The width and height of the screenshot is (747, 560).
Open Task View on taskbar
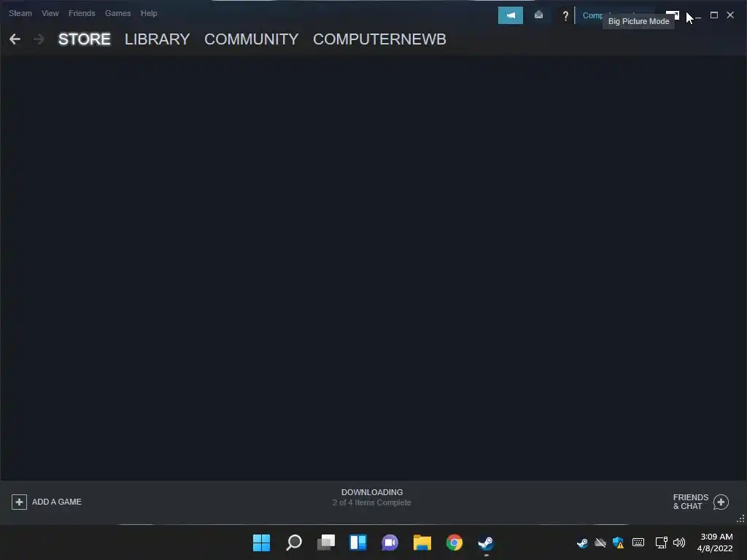pyautogui.click(x=326, y=542)
